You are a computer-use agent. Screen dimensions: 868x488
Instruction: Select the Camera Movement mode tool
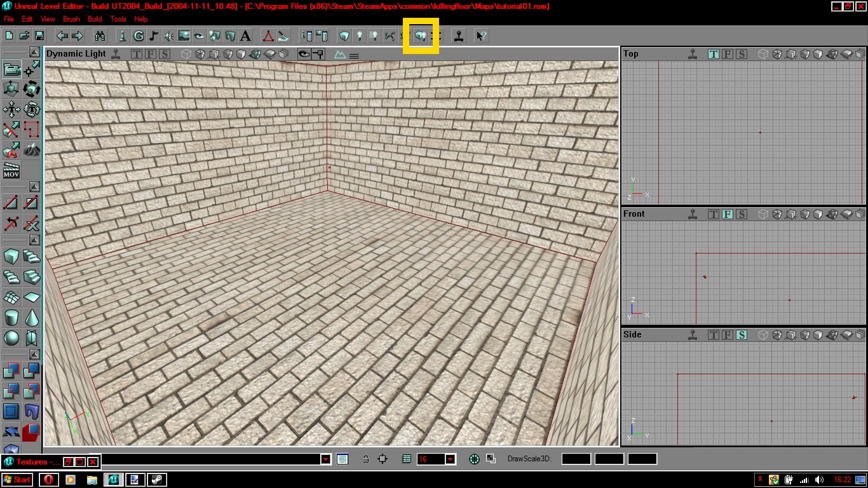tap(11, 69)
